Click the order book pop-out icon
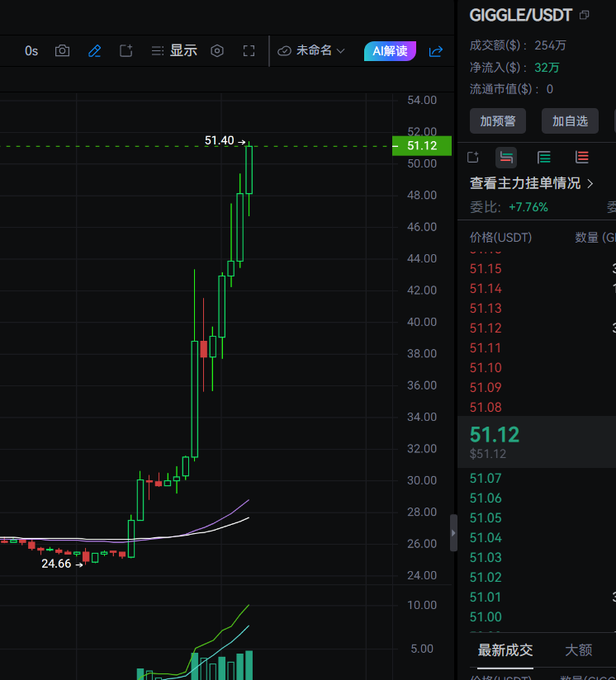Screen dimensions: 616x680 473,157
